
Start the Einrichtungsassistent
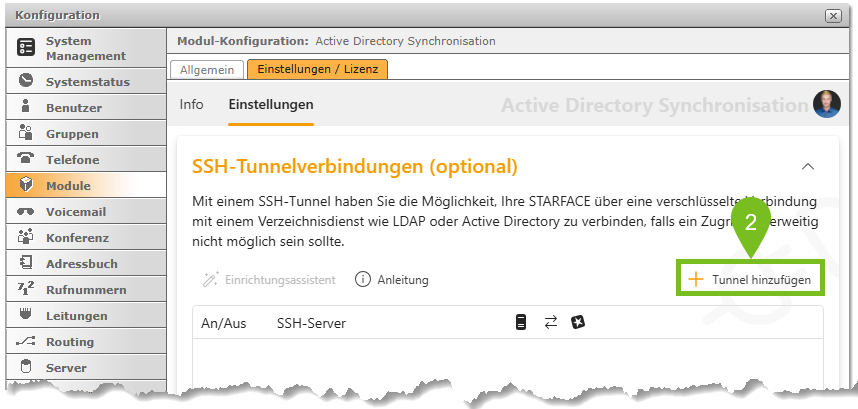point(269,280)
